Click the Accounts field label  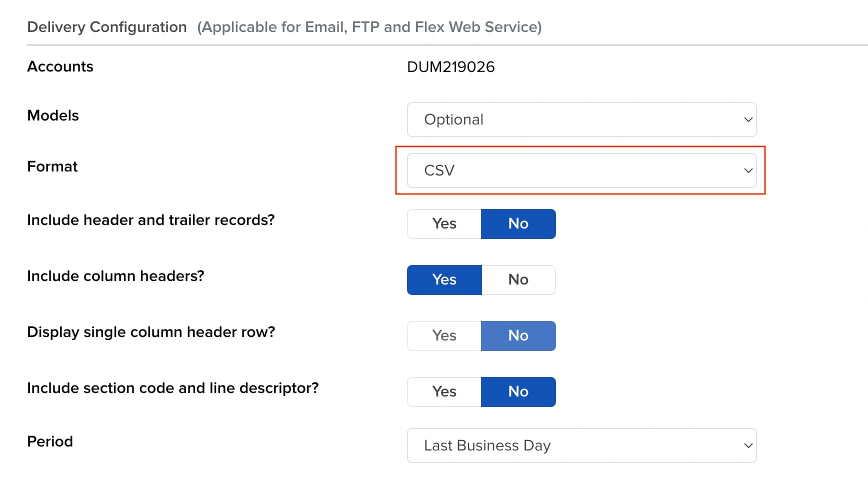pyautogui.click(x=60, y=66)
